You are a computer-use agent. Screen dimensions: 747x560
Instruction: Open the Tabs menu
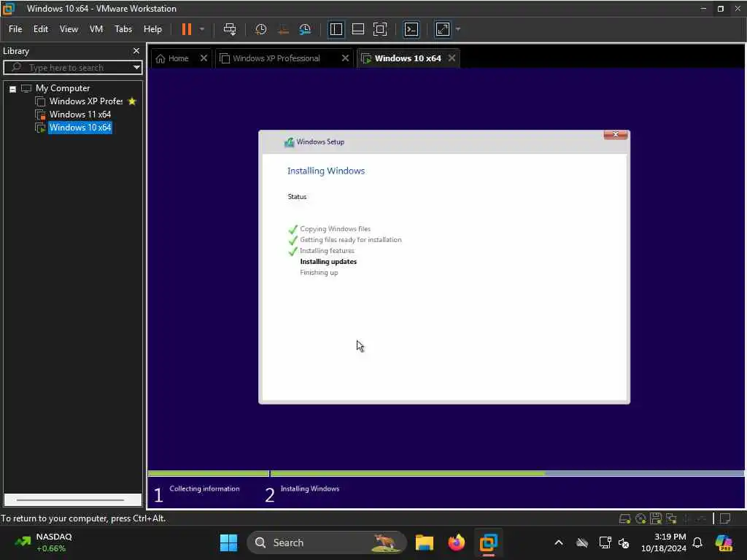coord(123,29)
